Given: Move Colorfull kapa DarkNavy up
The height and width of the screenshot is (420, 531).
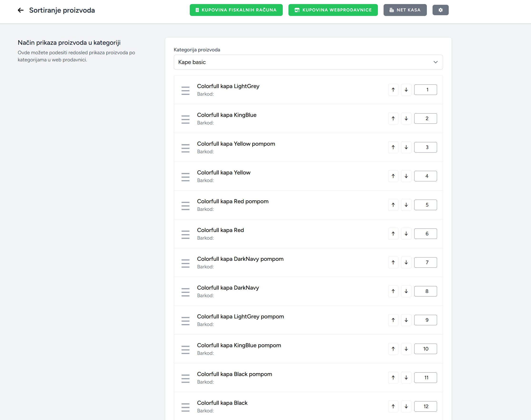Looking at the screenshot, I should coord(393,291).
